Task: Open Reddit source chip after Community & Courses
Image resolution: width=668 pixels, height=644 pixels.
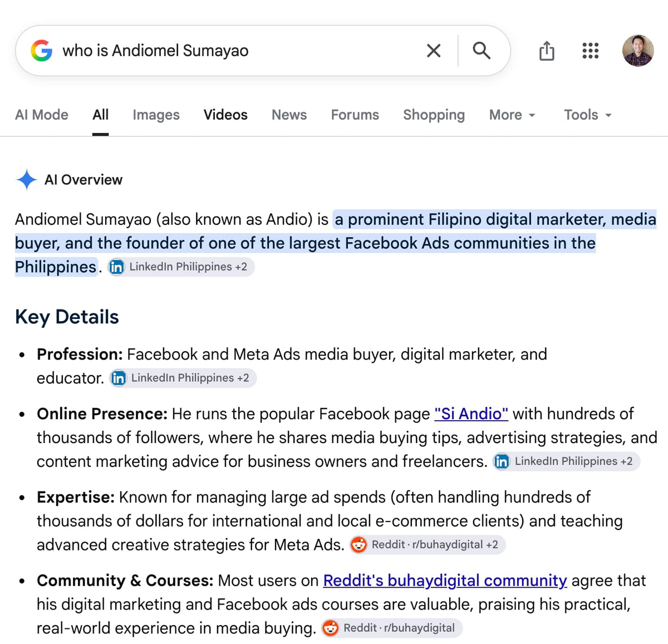Action: pyautogui.click(x=392, y=628)
